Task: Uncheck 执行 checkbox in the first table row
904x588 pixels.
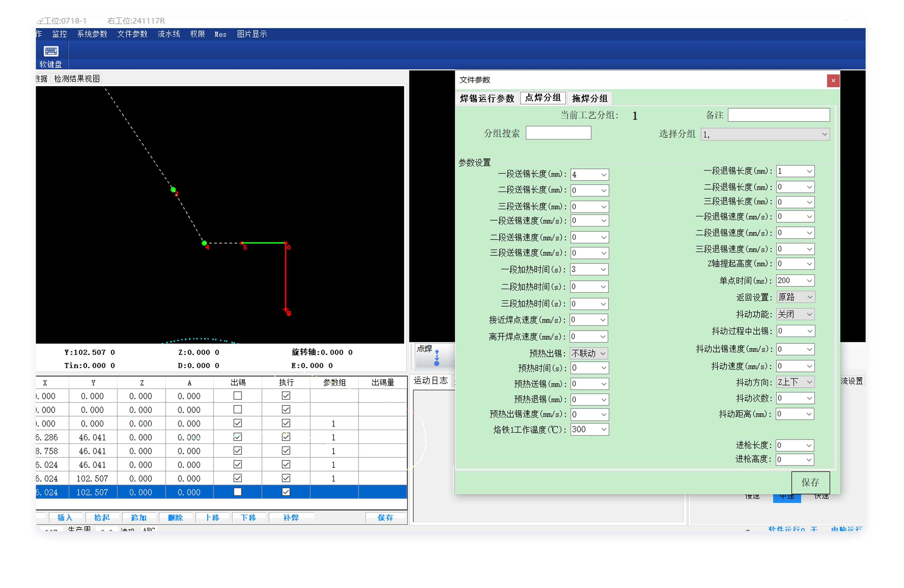Action: (x=286, y=396)
